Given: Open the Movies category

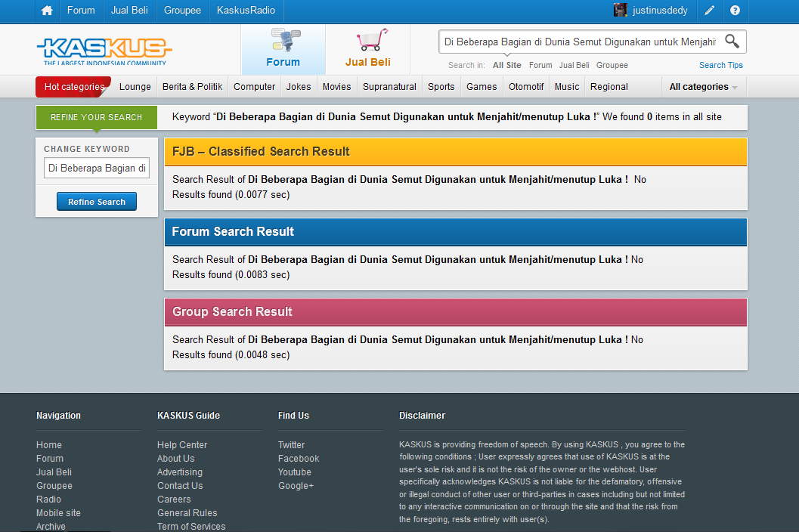Looking at the screenshot, I should 337,87.
